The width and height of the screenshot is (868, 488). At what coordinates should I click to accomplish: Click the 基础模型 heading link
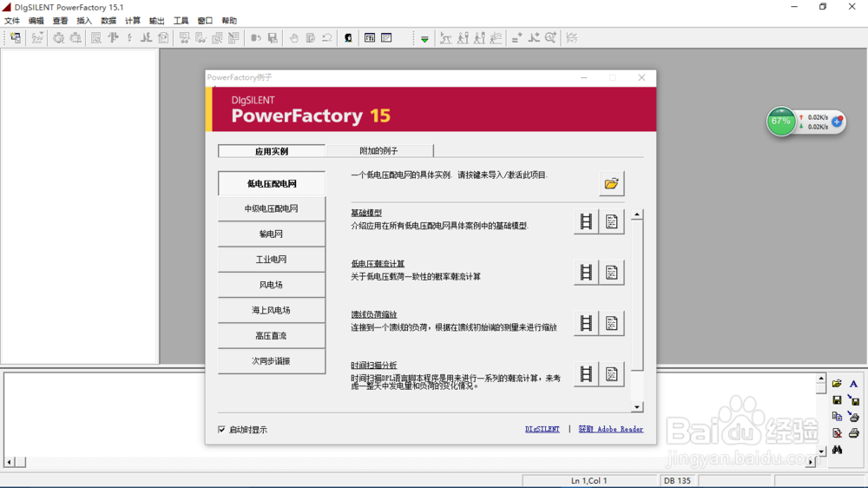[366, 213]
